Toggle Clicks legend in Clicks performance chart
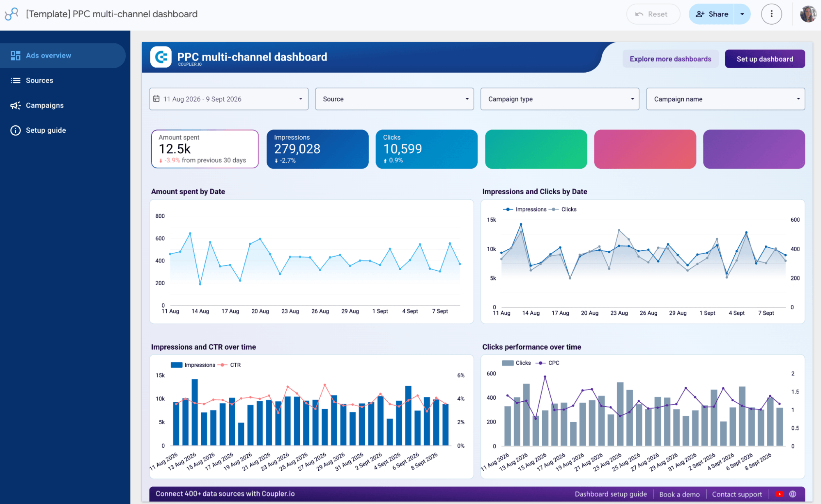Image resolution: width=821 pixels, height=504 pixels. [517, 363]
